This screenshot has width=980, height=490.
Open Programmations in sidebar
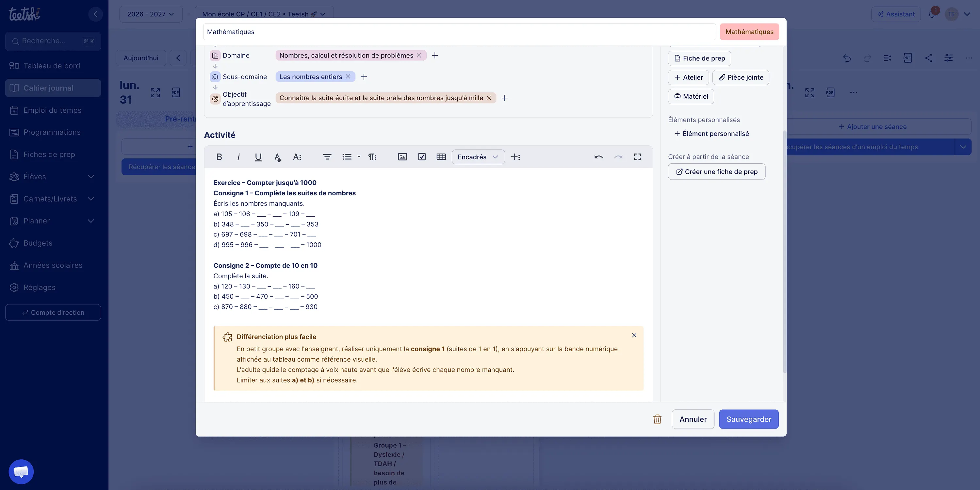pyautogui.click(x=53, y=132)
